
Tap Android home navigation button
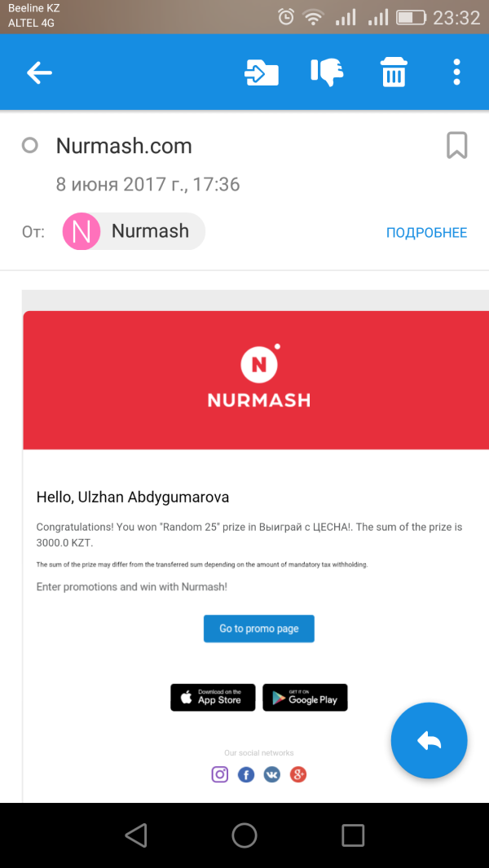click(x=244, y=835)
